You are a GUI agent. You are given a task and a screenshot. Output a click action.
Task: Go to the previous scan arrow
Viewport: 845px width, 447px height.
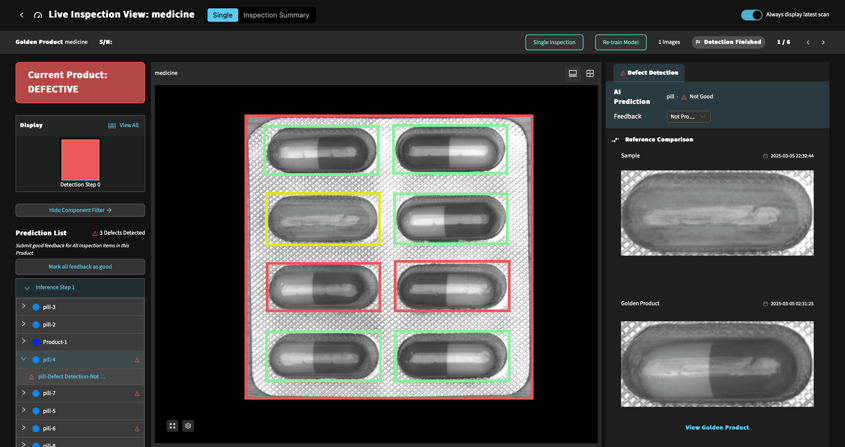click(808, 42)
